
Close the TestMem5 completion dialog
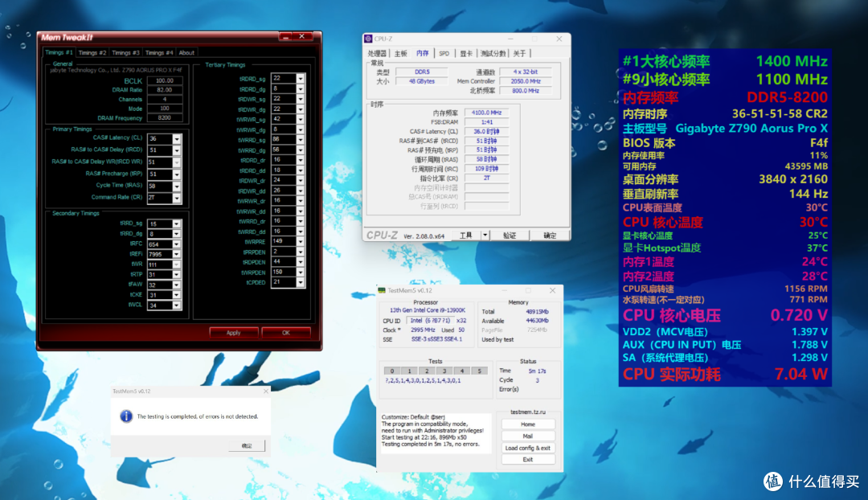point(266,391)
